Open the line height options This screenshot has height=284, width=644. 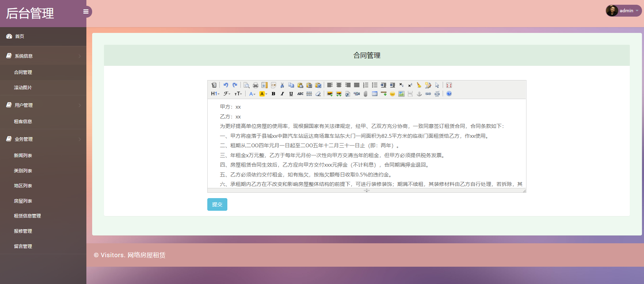tap(309, 94)
